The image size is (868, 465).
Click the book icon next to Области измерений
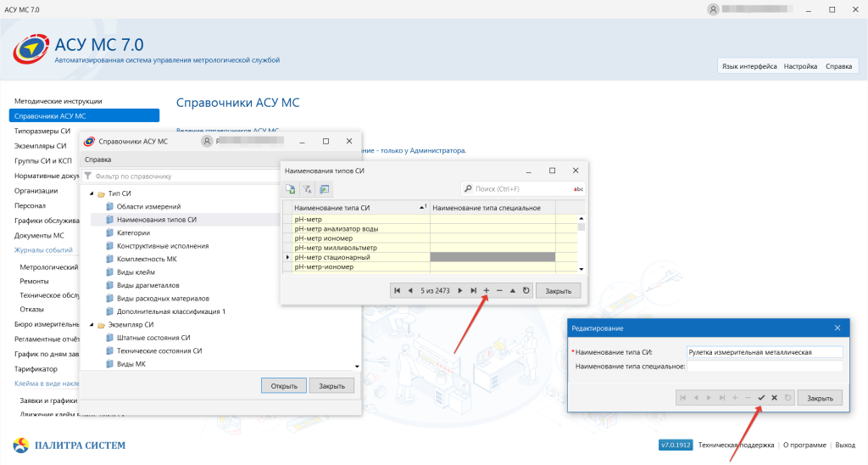[x=109, y=206]
